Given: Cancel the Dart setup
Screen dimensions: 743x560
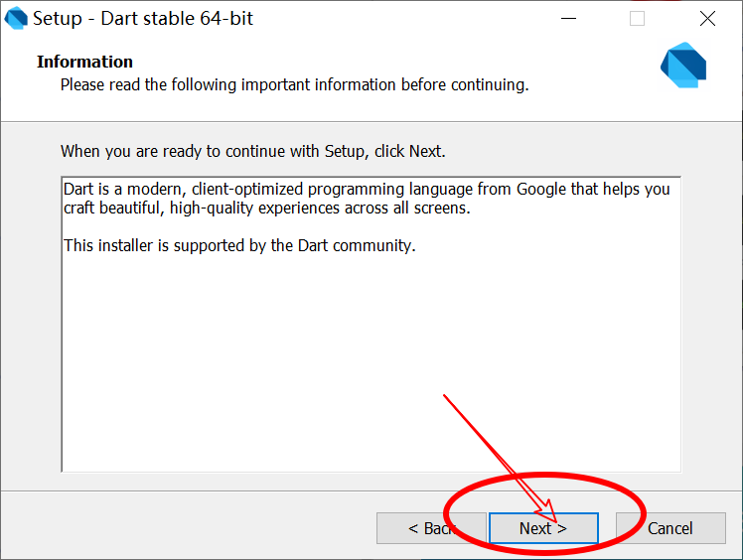Looking at the screenshot, I should click(670, 528).
